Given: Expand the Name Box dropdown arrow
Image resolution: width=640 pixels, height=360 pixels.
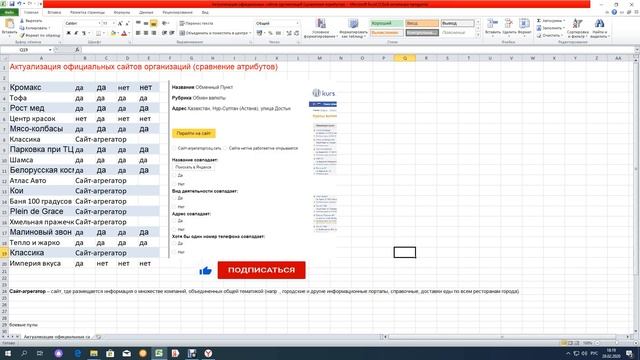Looking at the screenshot, I should (50, 50).
